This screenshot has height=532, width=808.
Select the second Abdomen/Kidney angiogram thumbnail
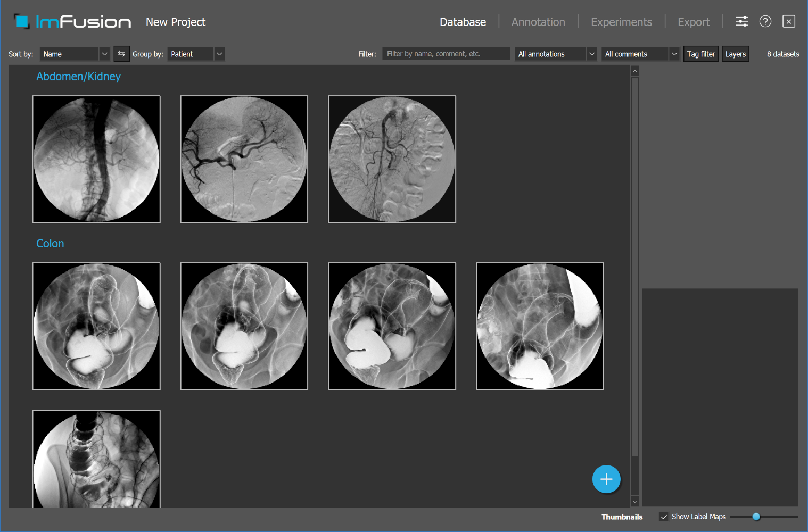[x=244, y=159]
